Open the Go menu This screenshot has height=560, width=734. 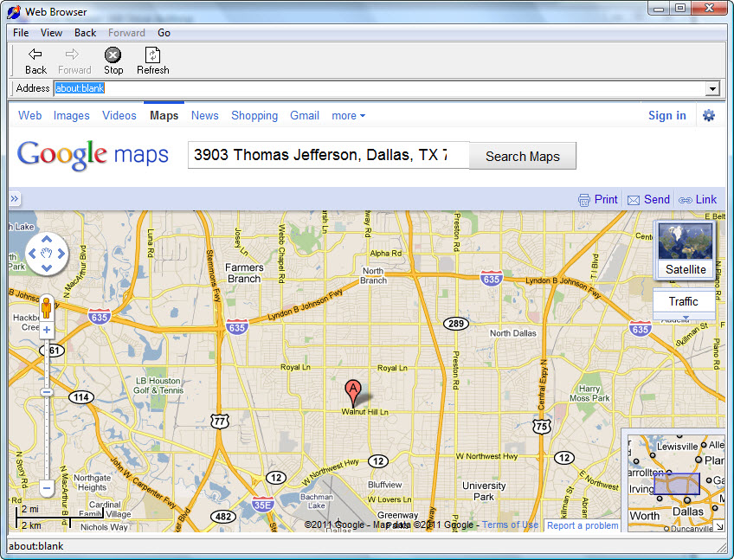point(164,33)
